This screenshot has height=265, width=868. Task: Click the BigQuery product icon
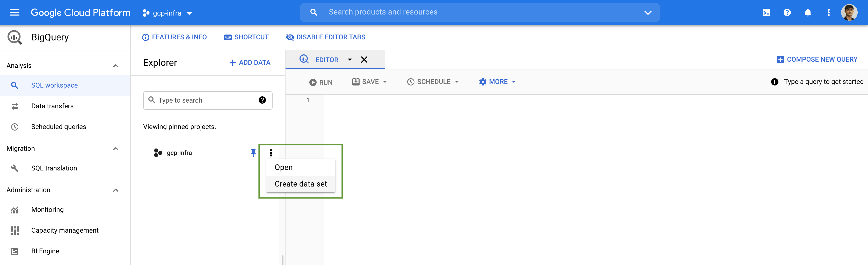(14, 37)
